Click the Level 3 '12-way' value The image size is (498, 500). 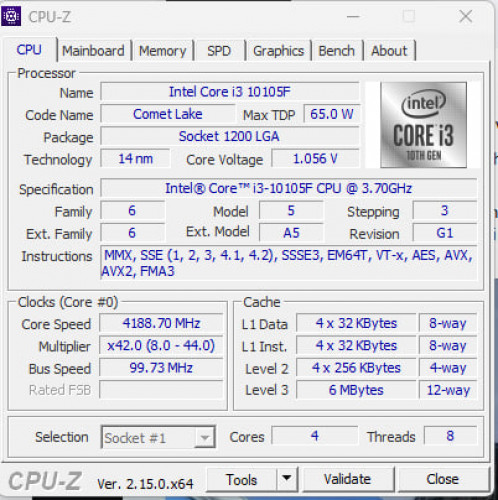point(448,390)
